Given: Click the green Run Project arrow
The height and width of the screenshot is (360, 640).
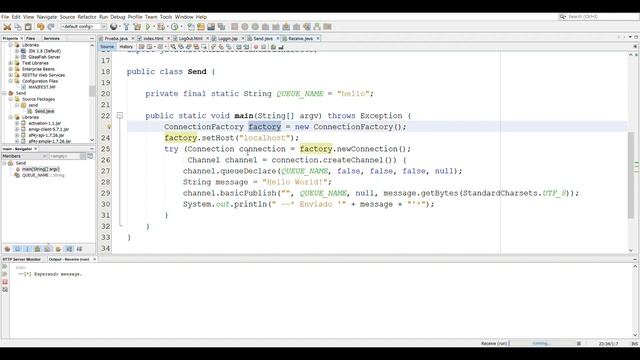Looking at the screenshot, I should 148,27.
